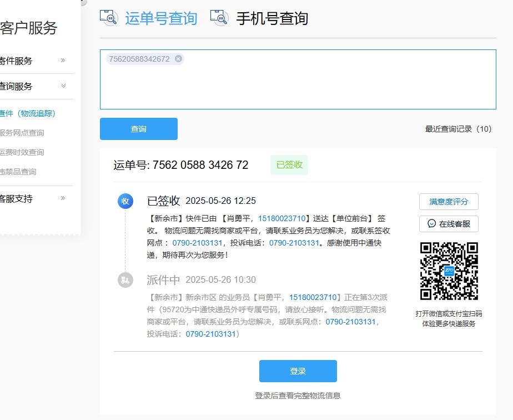The image size is (513, 420).
Task: Click the phone search icon beside 手机号查询
Action: (219, 17)
